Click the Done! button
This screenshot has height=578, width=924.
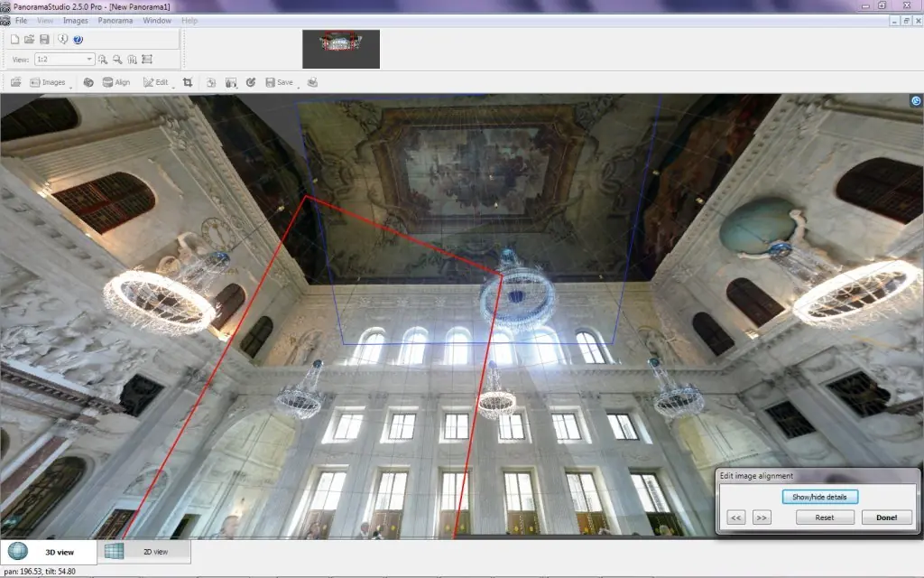click(x=886, y=517)
